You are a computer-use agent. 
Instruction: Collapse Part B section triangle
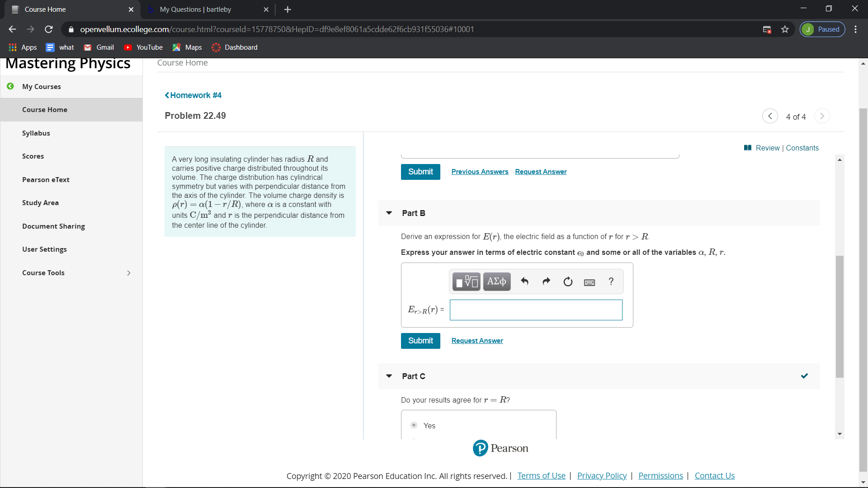tap(389, 213)
